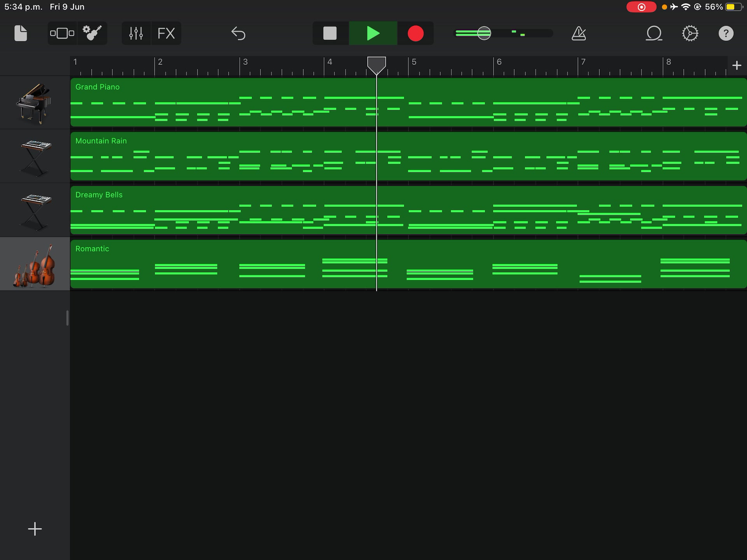Show the help question mark overlay
The image size is (747, 560).
pyautogui.click(x=726, y=33)
